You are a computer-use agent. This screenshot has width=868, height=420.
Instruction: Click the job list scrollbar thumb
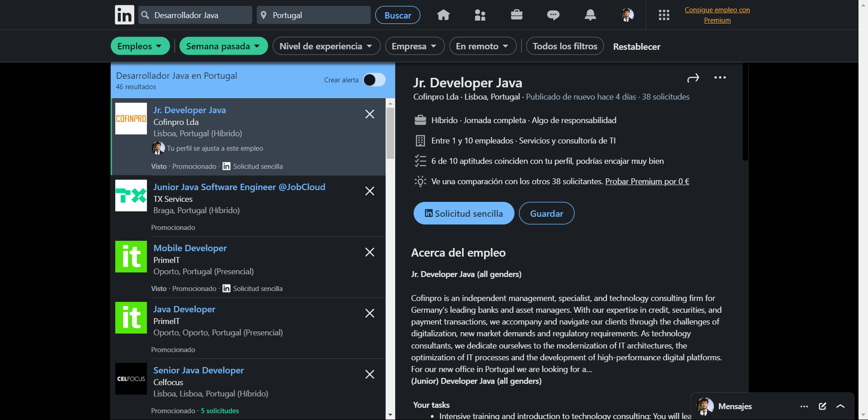tap(390, 133)
